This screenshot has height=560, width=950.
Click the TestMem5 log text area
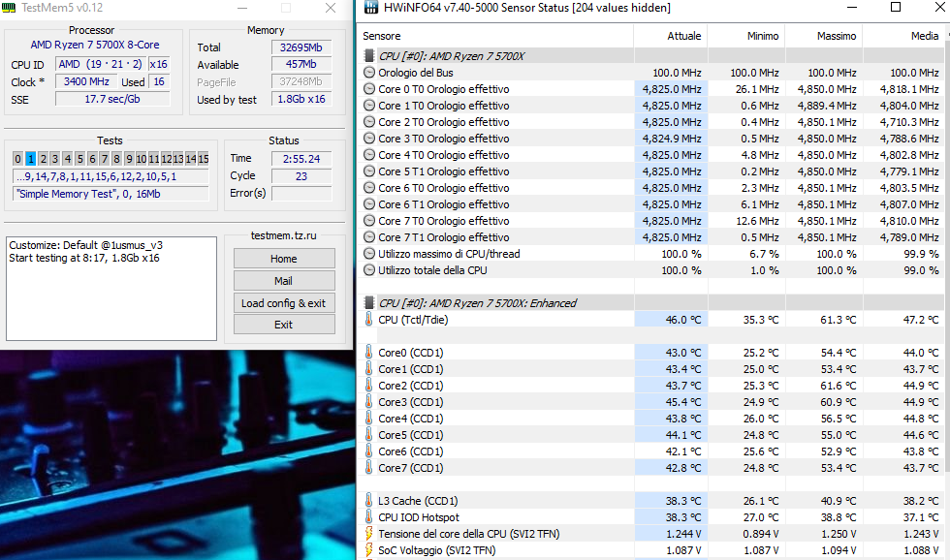coord(111,289)
